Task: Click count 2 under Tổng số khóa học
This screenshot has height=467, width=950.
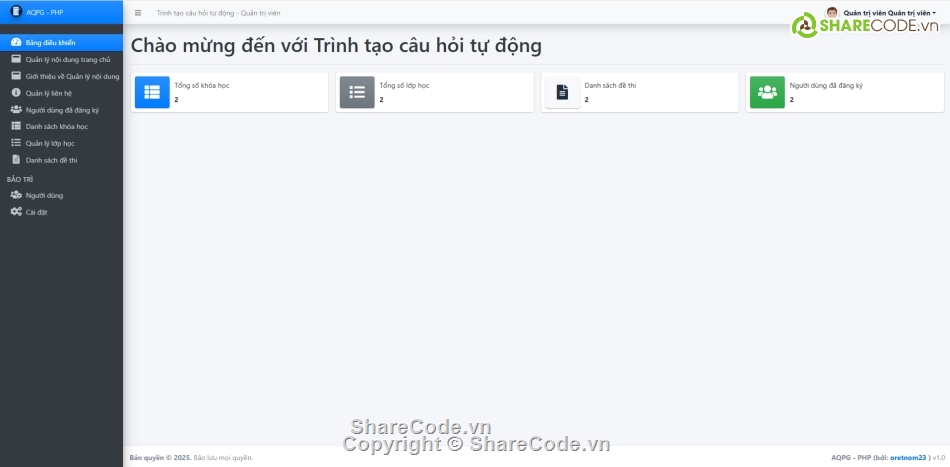Action: [176, 99]
